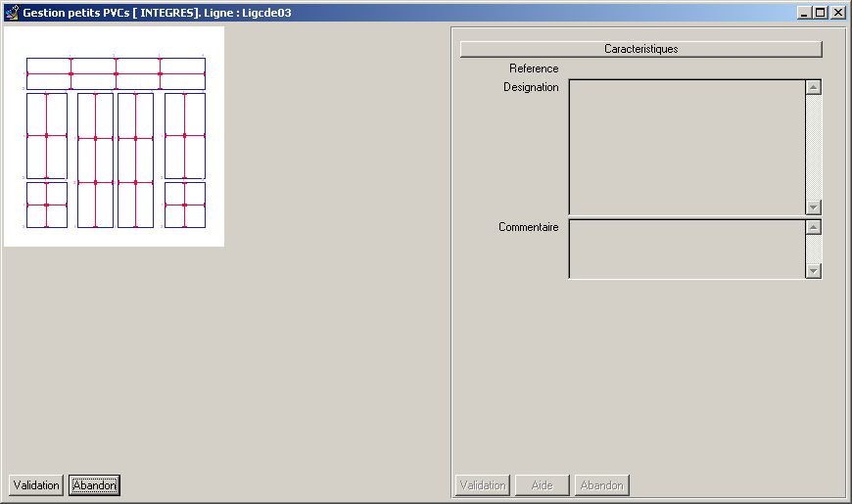Select the bottom-right small square panel
852x504 pixels.
coord(184,205)
